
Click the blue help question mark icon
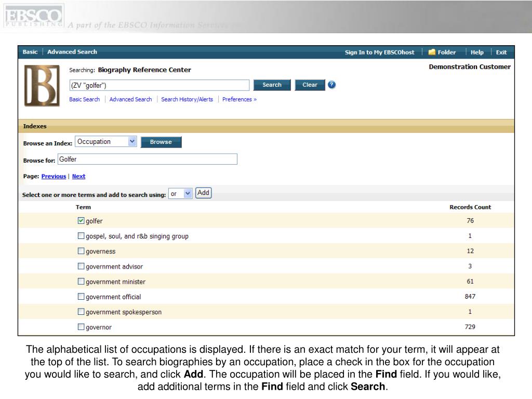tap(331, 85)
